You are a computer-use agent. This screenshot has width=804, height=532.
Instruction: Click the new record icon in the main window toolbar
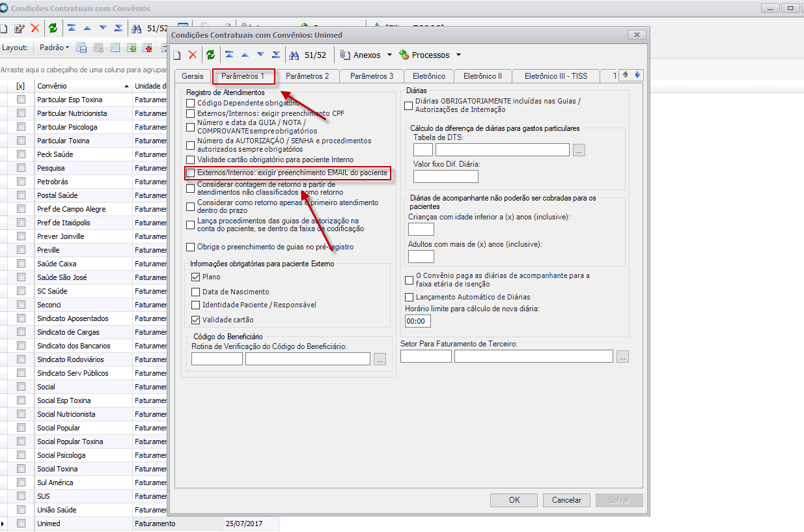tap(3, 29)
